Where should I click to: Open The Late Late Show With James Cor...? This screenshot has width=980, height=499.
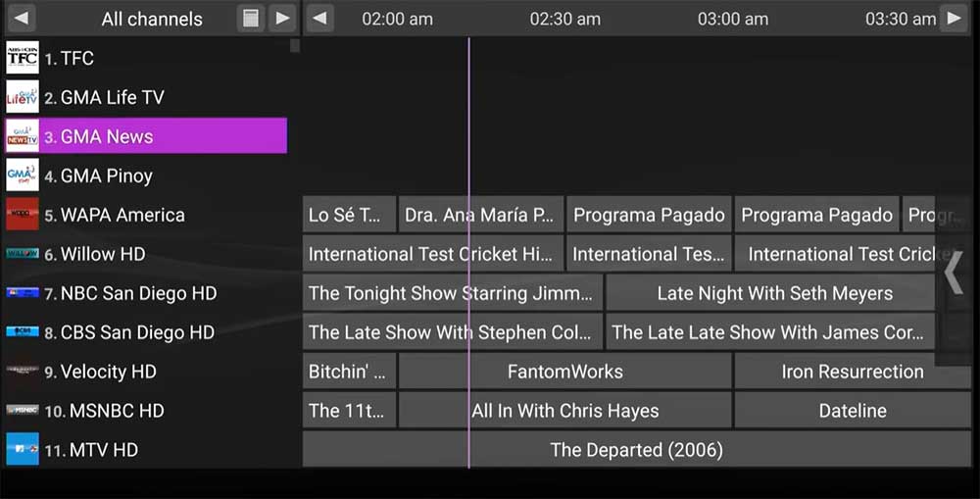(770, 332)
